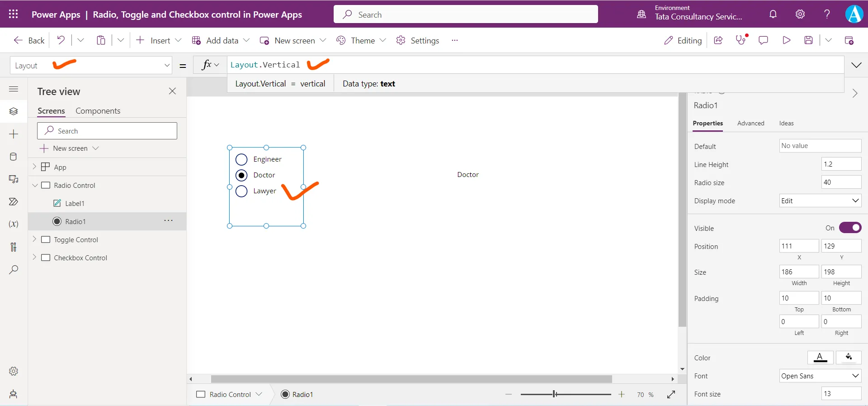Click the toolbar Settings button

pyautogui.click(x=418, y=40)
